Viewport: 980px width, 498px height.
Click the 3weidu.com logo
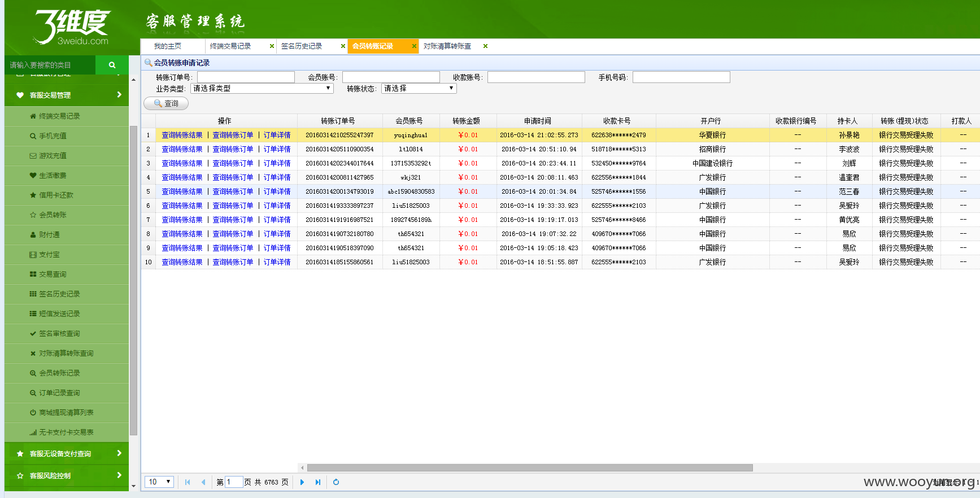72,27
